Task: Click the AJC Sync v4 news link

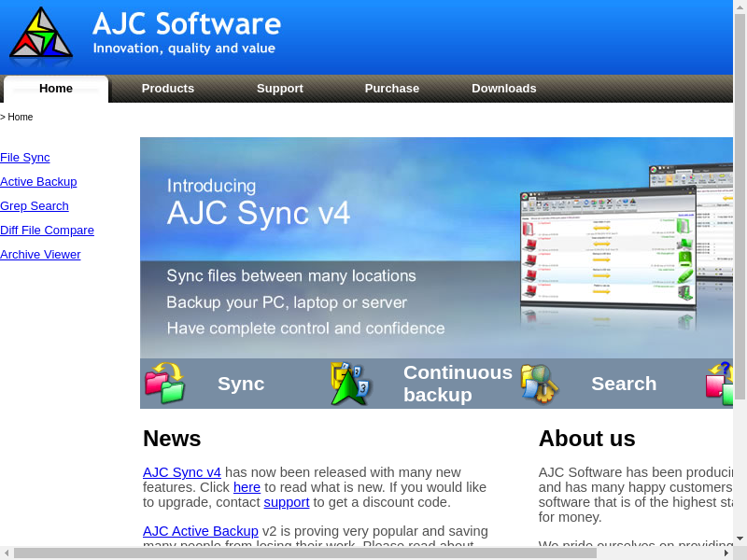Action: pyautogui.click(x=182, y=472)
